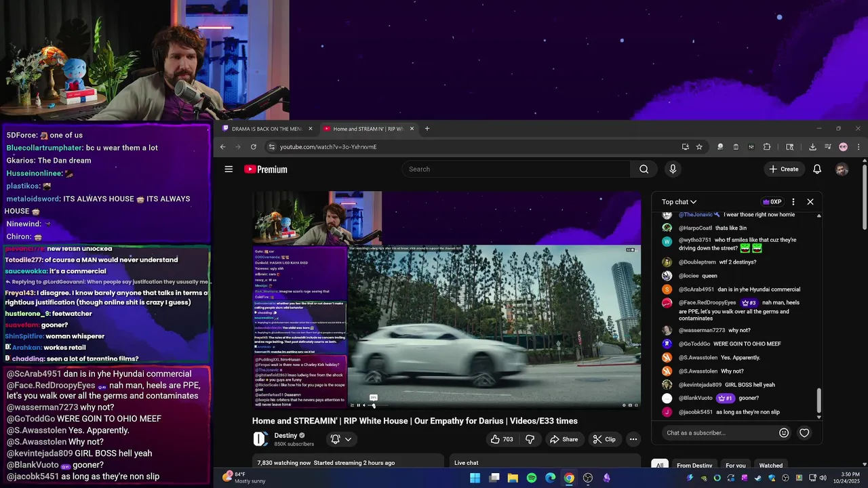Click the Create button
The height and width of the screenshot is (488, 868).
pos(784,169)
